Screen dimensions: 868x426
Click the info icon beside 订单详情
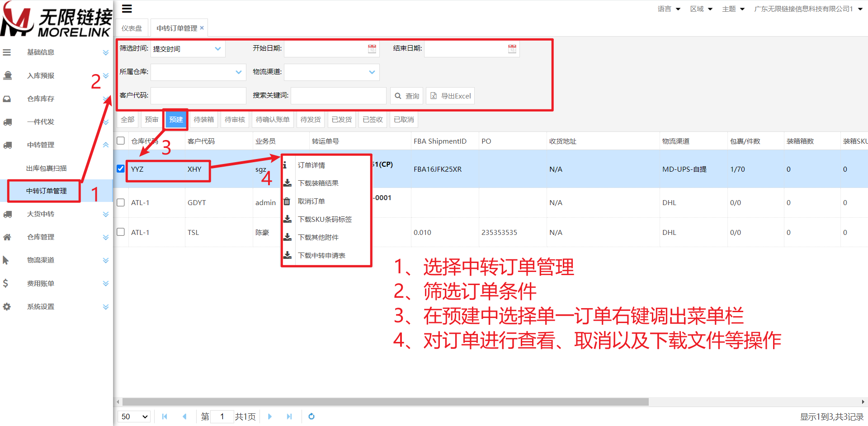pos(285,165)
